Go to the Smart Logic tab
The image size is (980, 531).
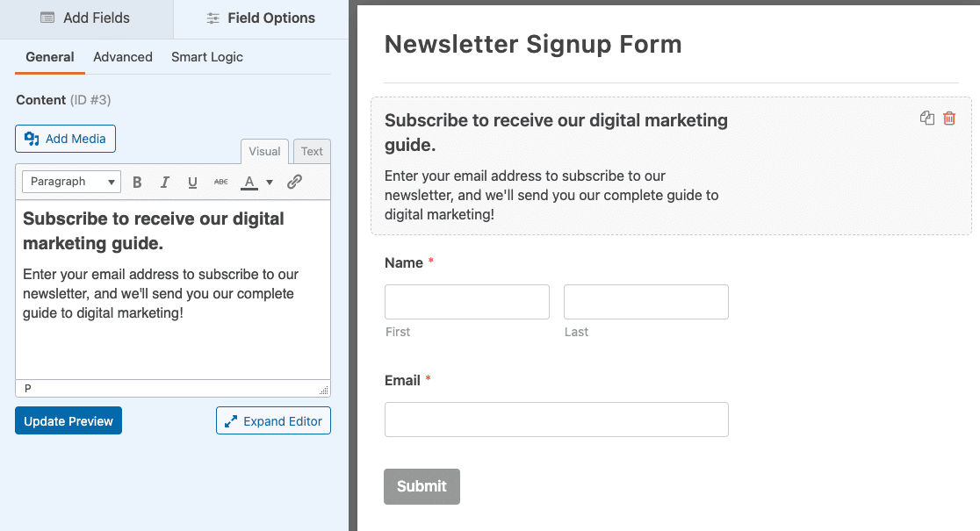tap(207, 57)
